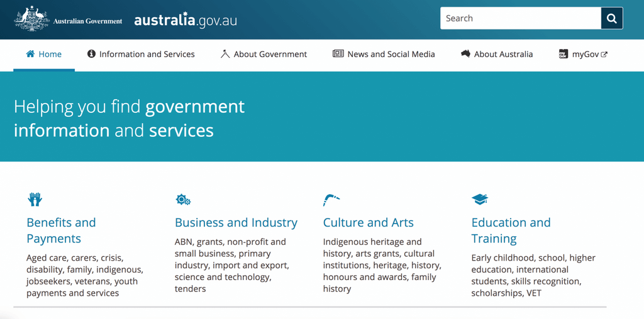This screenshot has height=319, width=644.
Task: Click the compass icon beside About Government
Action: (x=225, y=54)
